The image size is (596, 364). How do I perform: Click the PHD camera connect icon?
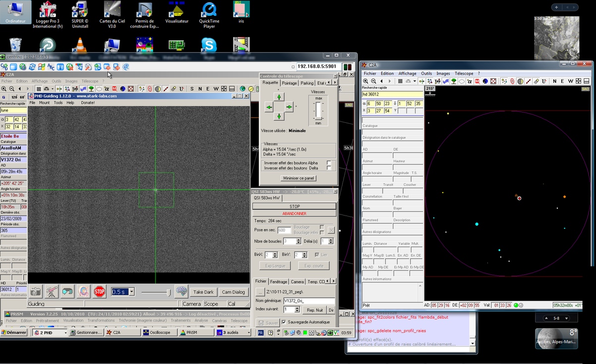tap(36, 291)
